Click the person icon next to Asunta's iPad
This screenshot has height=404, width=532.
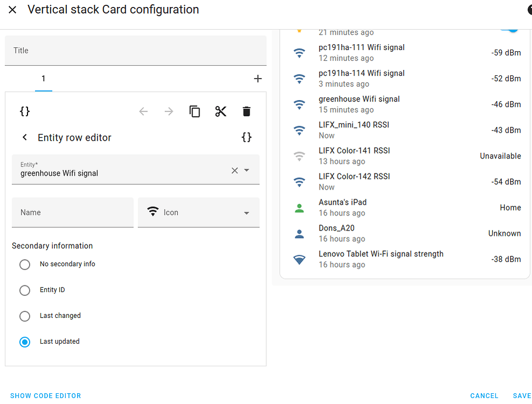pyautogui.click(x=299, y=207)
